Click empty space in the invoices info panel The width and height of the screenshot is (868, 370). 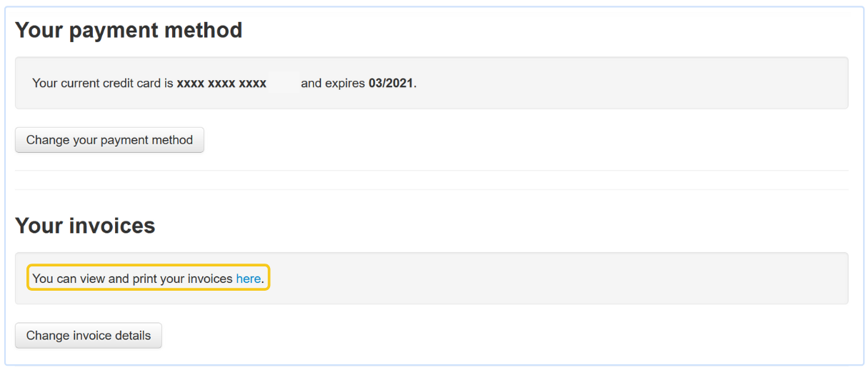(557, 279)
